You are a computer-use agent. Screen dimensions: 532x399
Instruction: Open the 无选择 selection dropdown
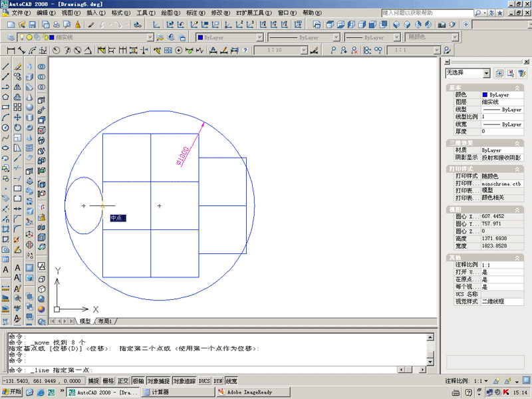487,73
